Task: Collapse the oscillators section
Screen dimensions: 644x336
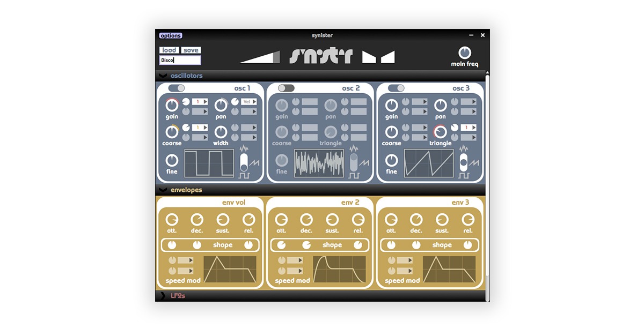Action: point(163,76)
